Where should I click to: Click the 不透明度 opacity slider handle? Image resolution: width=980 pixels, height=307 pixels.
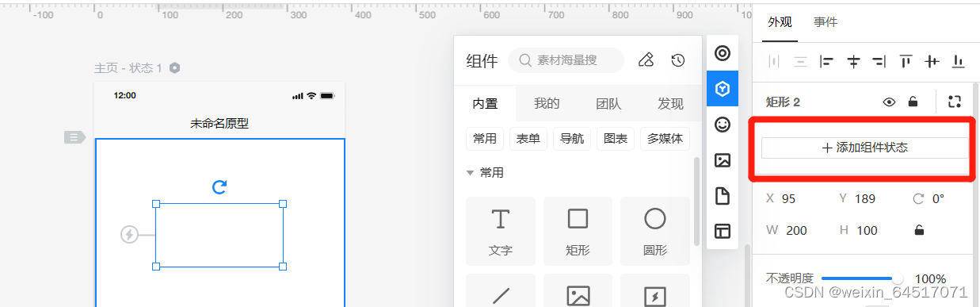pyautogui.click(x=898, y=278)
